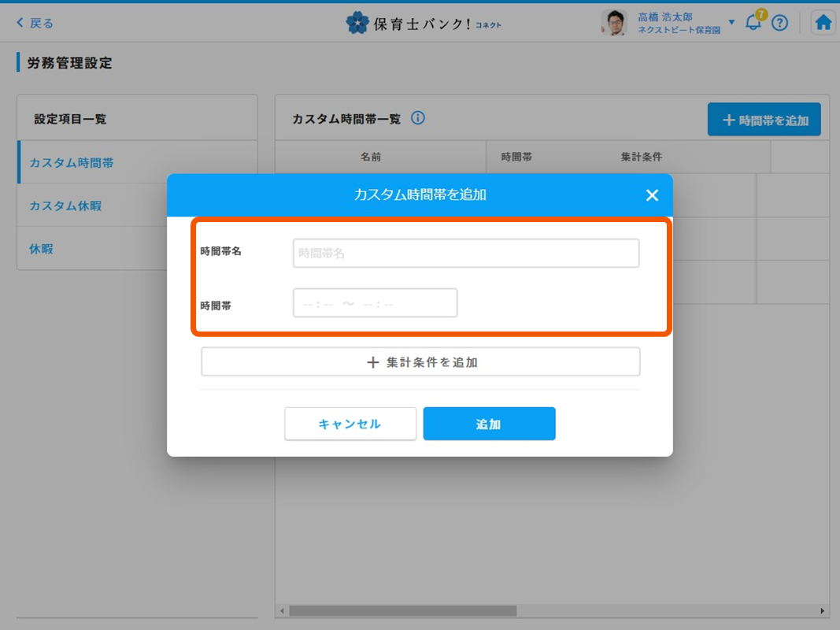Screen dimensions: 840x630
Task: Click the キャンセル button
Action: (350, 424)
